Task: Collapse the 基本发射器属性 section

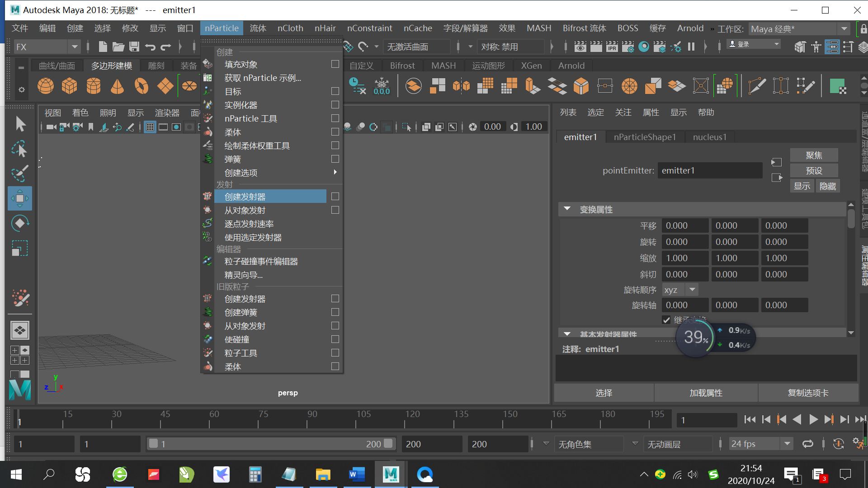Action: tap(567, 334)
